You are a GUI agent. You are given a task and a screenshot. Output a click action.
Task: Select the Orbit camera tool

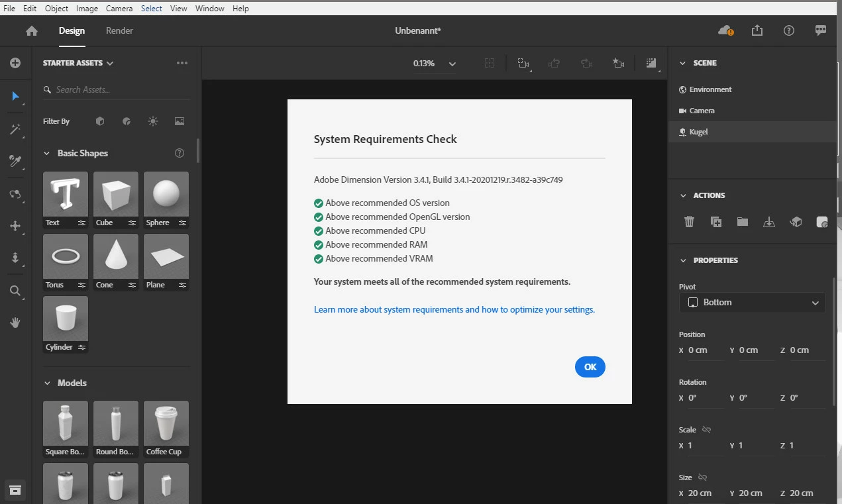15,194
